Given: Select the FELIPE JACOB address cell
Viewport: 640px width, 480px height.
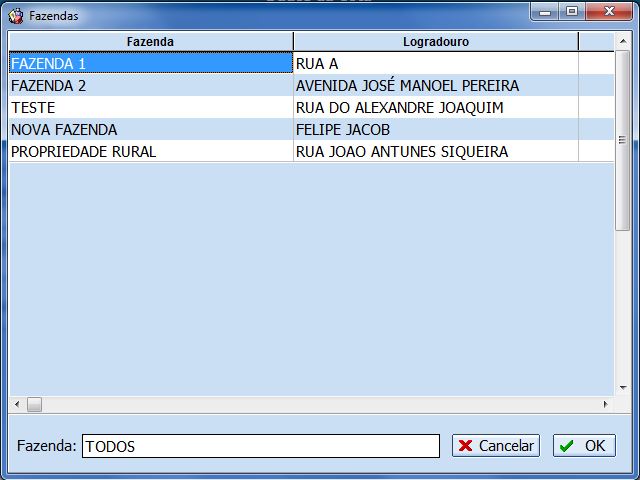Looking at the screenshot, I should pos(435,130).
